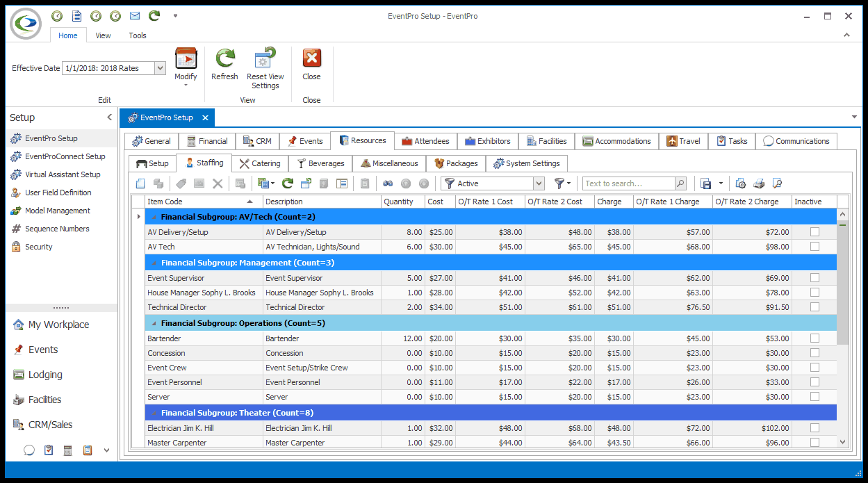Click the grid vertical scrollbar down arrow

coord(842,442)
